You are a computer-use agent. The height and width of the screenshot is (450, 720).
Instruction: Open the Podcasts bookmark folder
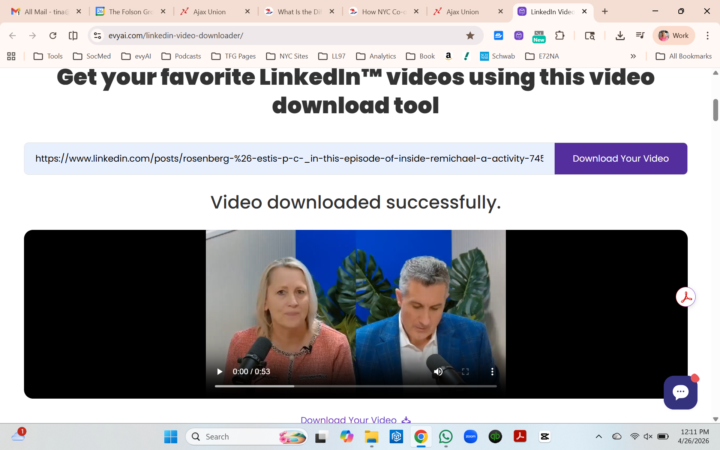(181, 56)
